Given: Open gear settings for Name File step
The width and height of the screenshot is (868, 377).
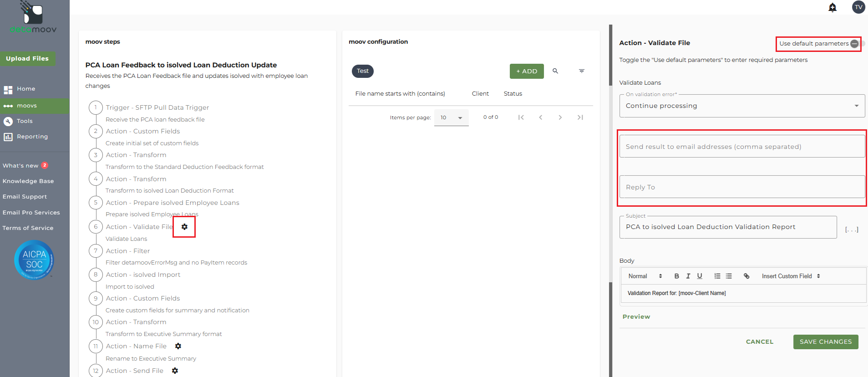Looking at the screenshot, I should pos(178,346).
